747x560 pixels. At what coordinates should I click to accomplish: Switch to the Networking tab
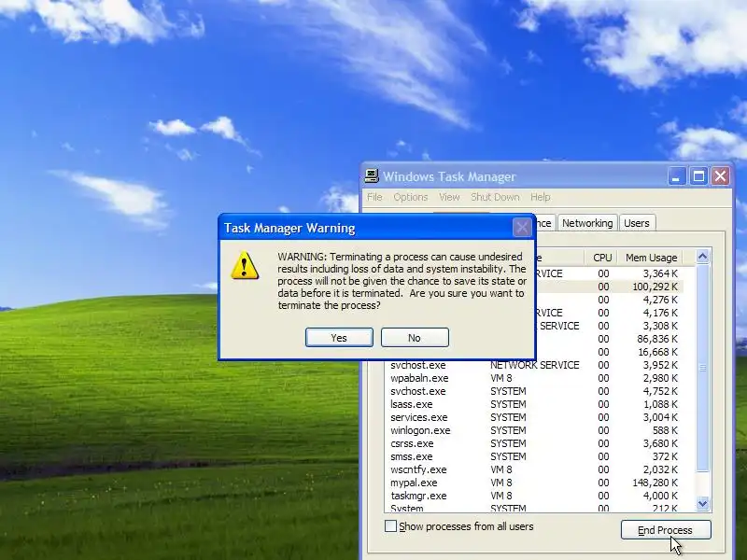pyautogui.click(x=587, y=223)
